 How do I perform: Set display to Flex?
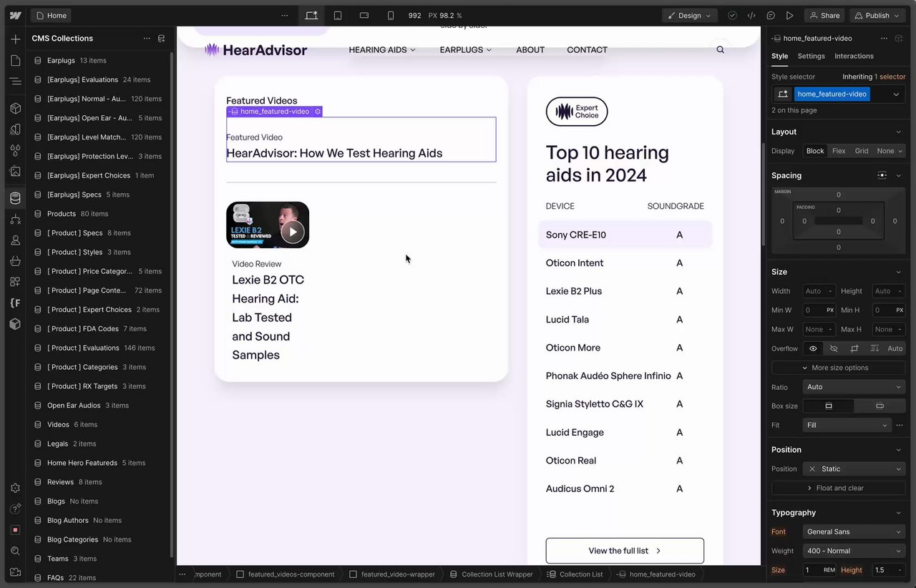pyautogui.click(x=839, y=151)
